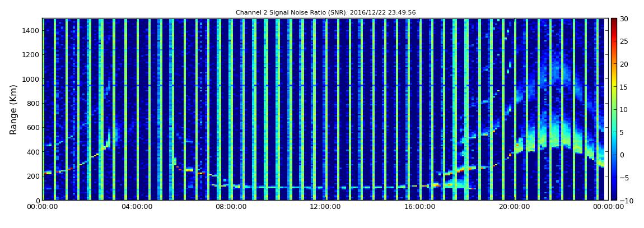Click the 400 range tick label
Image resolution: width=644 pixels, height=228 pixels.
(x=32, y=152)
